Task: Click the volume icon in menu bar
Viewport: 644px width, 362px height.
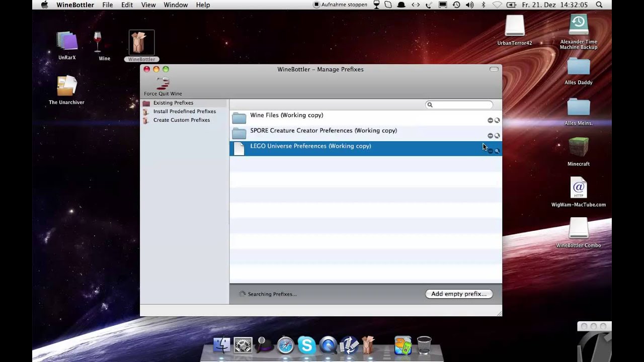Action: point(469,5)
